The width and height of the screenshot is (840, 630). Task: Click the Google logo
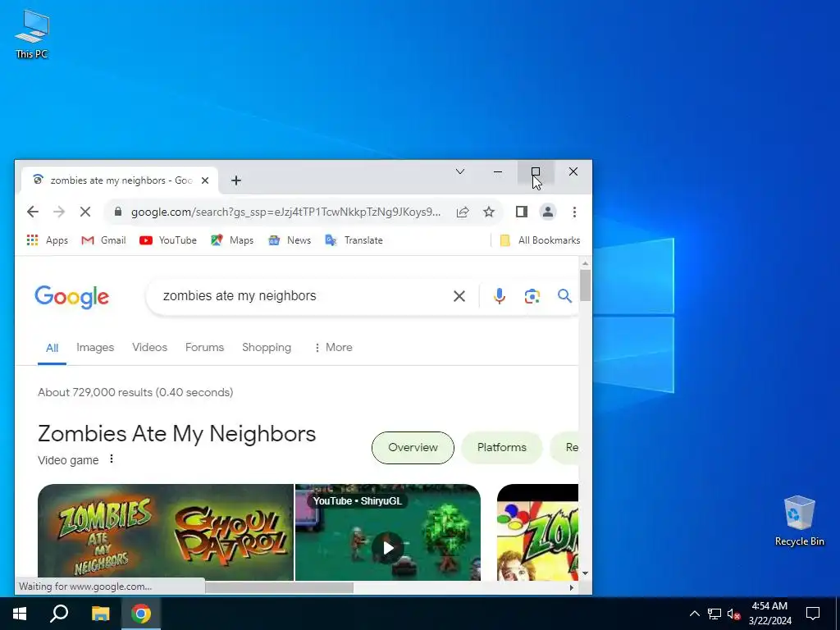(x=72, y=297)
